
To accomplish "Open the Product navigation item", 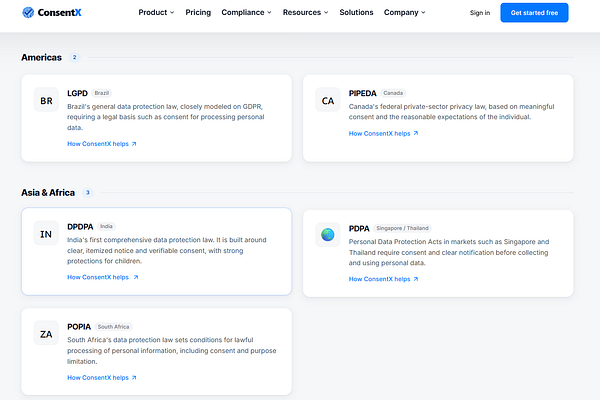I will [157, 13].
